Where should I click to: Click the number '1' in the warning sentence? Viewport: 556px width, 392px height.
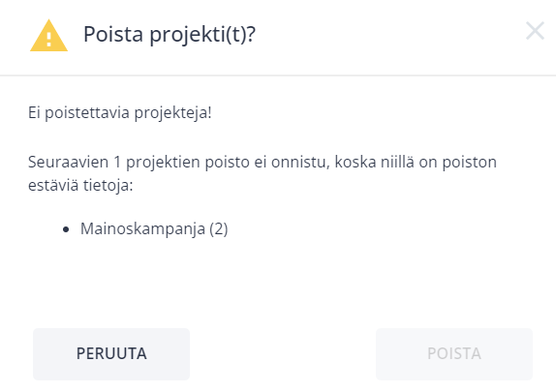pos(117,162)
